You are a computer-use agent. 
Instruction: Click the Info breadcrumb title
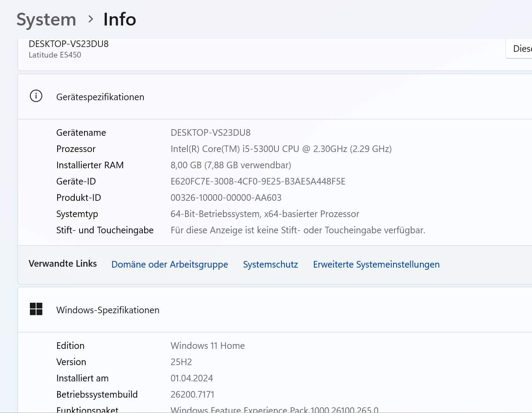click(x=120, y=20)
